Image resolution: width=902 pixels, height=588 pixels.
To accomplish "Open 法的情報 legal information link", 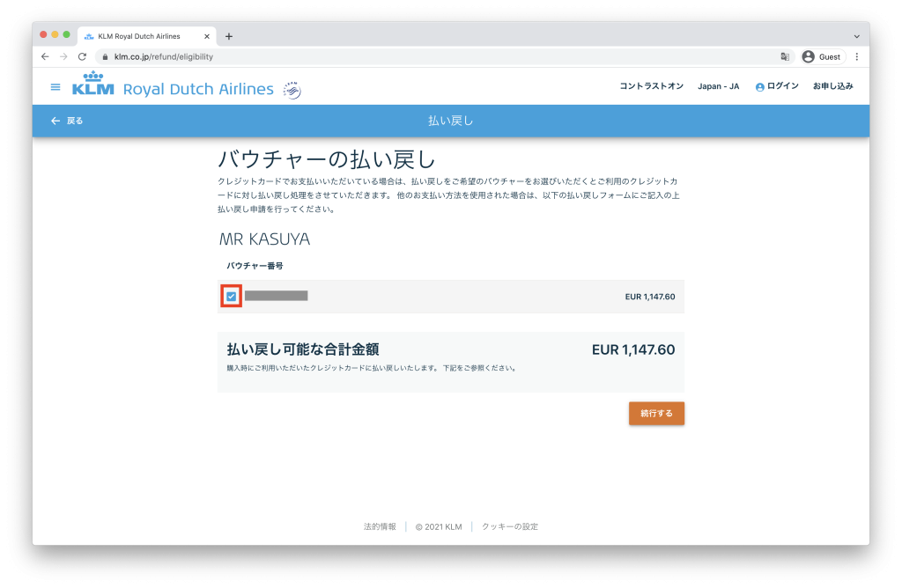I will pos(380,526).
